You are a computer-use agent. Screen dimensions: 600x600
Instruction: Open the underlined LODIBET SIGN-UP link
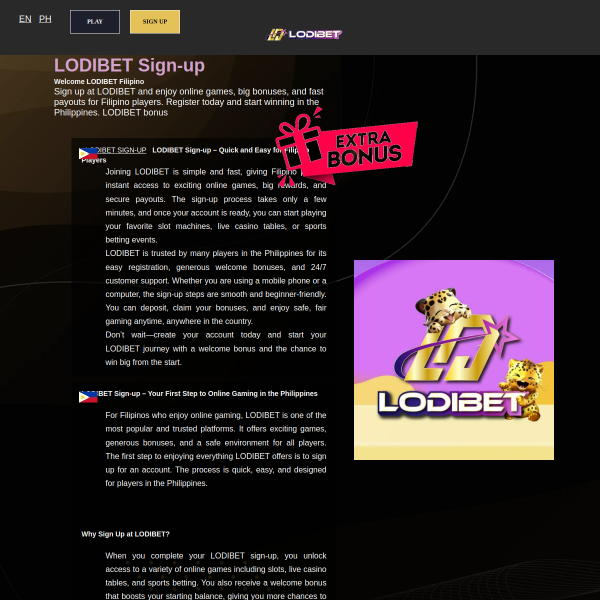tap(118, 150)
